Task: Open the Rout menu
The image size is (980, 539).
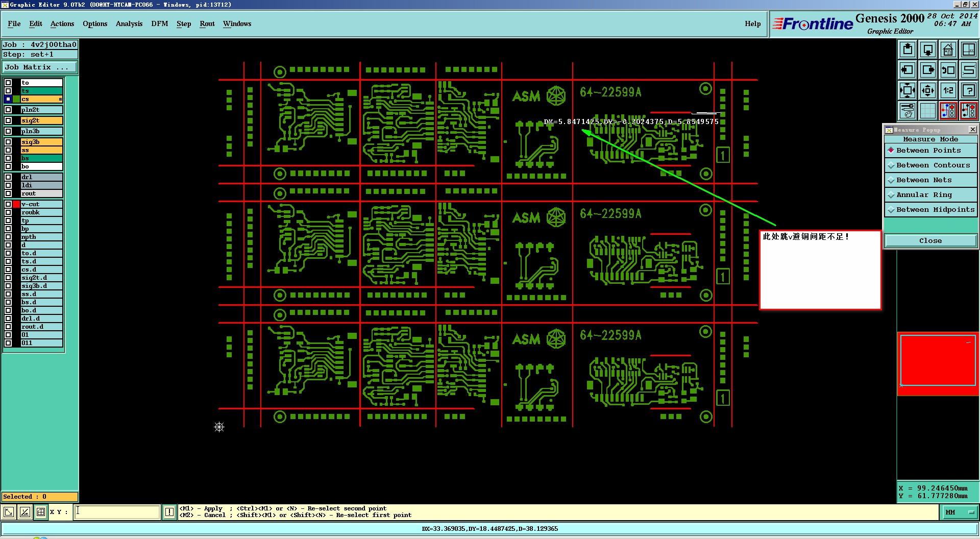Action: tap(207, 24)
